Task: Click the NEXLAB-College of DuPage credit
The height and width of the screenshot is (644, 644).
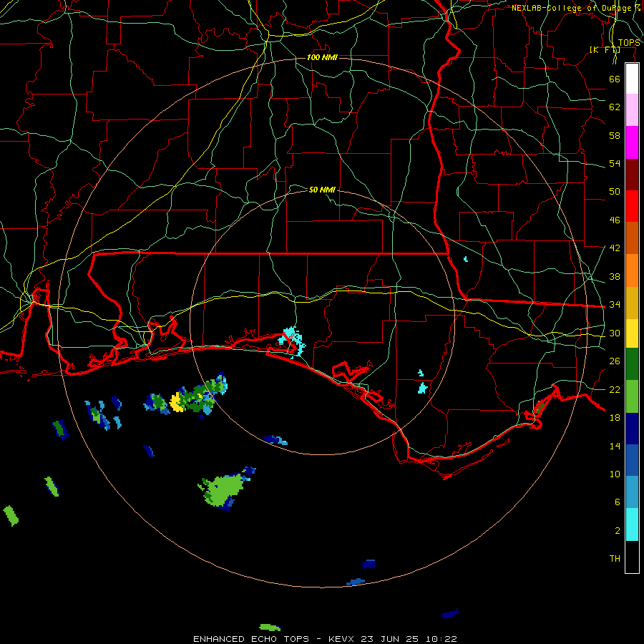Action: point(576,8)
